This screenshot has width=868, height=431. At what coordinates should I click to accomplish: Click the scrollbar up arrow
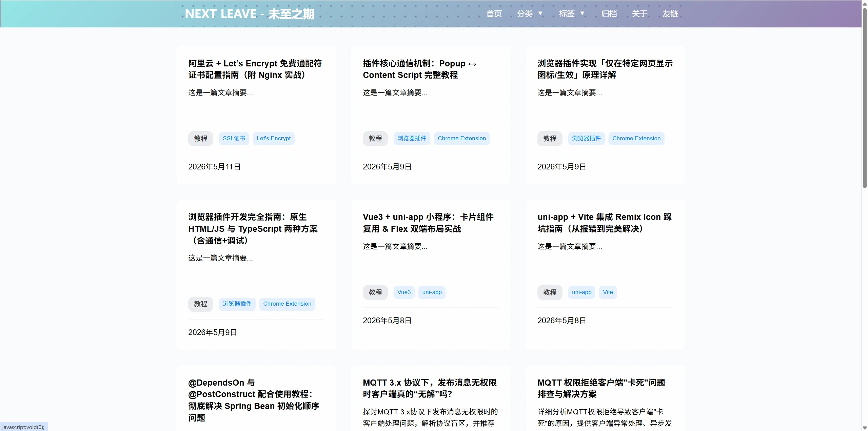click(865, 4)
